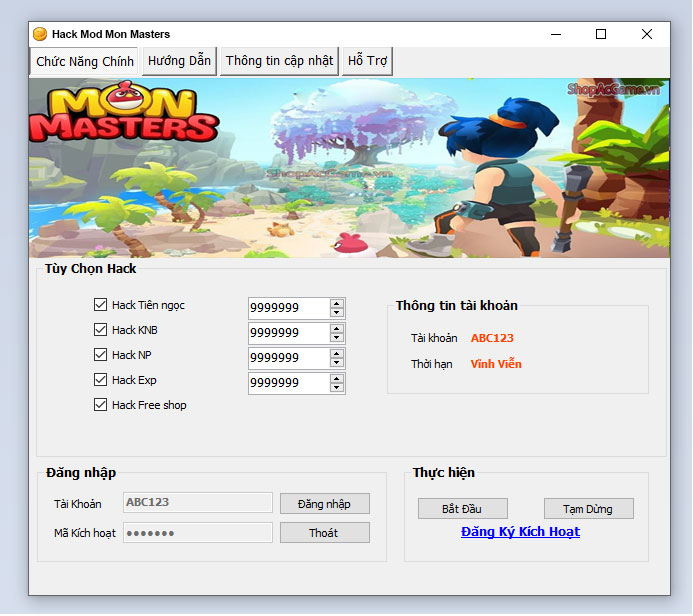Start the hack with Bắt Đầu button
Screen dimensions: 693x616
(463, 509)
